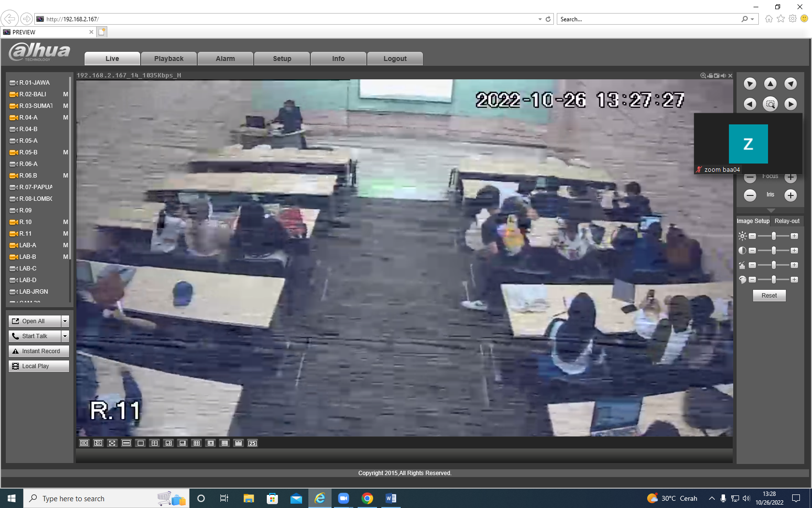
Task: Toggle the original aspect ratio view
Action: click(x=126, y=443)
